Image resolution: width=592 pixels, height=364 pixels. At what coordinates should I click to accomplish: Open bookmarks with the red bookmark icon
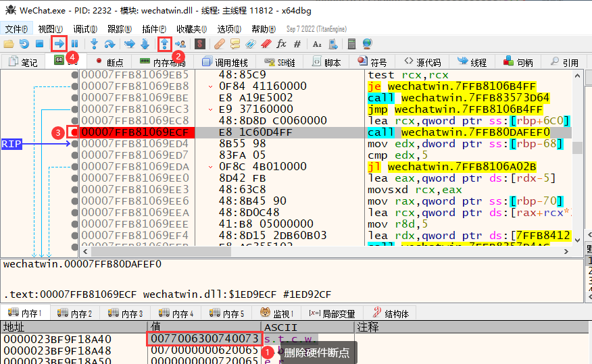click(266, 44)
